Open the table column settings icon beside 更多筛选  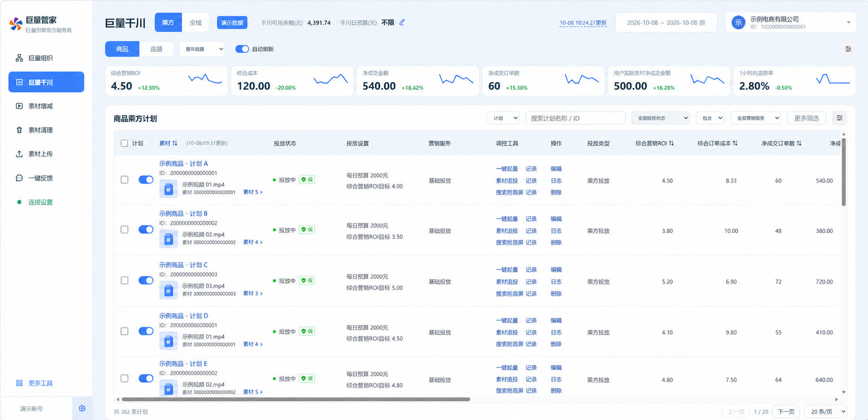840,118
